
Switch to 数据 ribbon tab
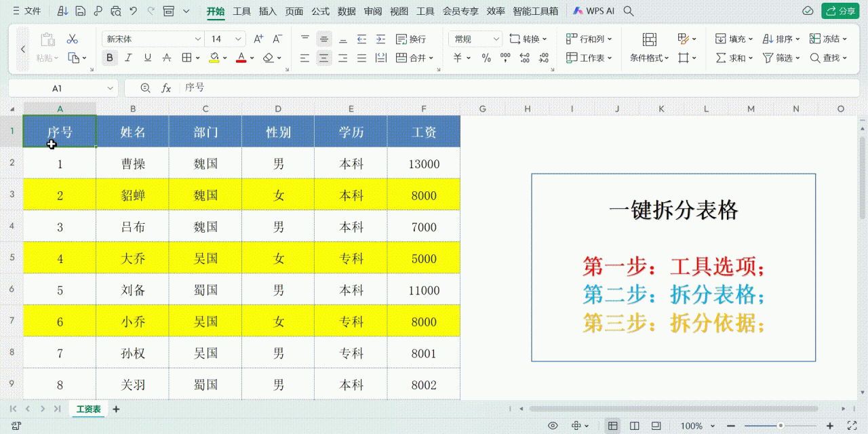click(347, 11)
